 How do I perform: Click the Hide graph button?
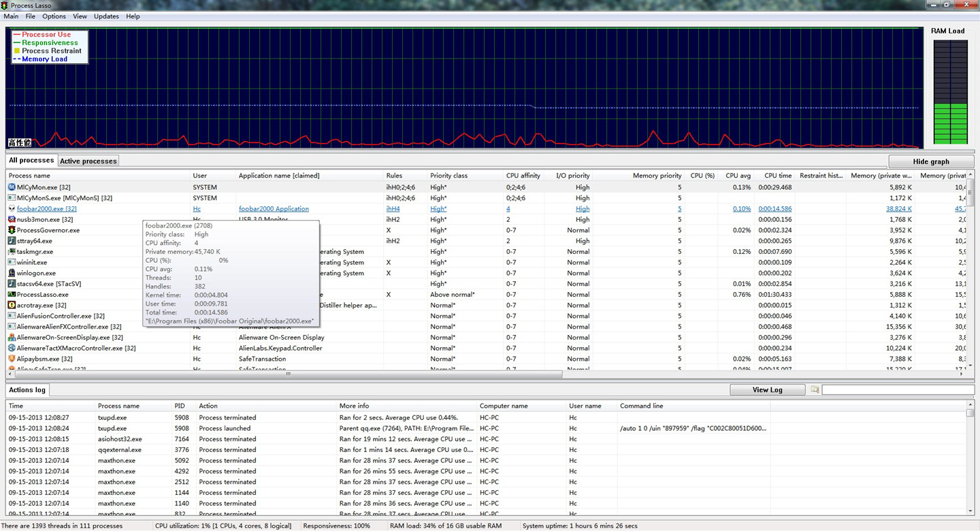931,162
